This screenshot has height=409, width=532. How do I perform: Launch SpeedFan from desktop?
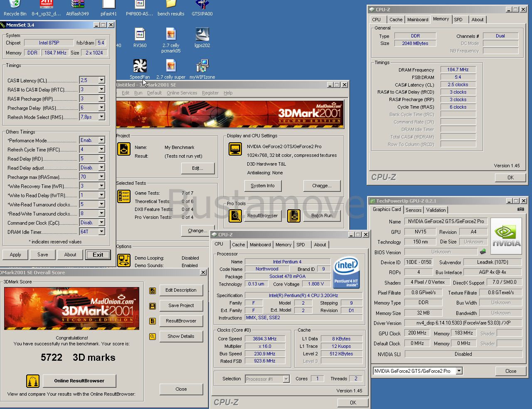click(140, 69)
